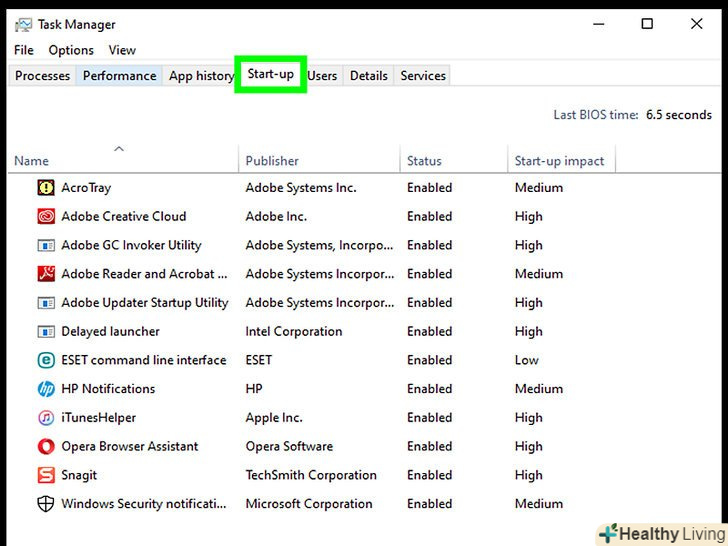Select the Windows Security notificati... name
The image size is (728, 546).
pyautogui.click(x=144, y=504)
